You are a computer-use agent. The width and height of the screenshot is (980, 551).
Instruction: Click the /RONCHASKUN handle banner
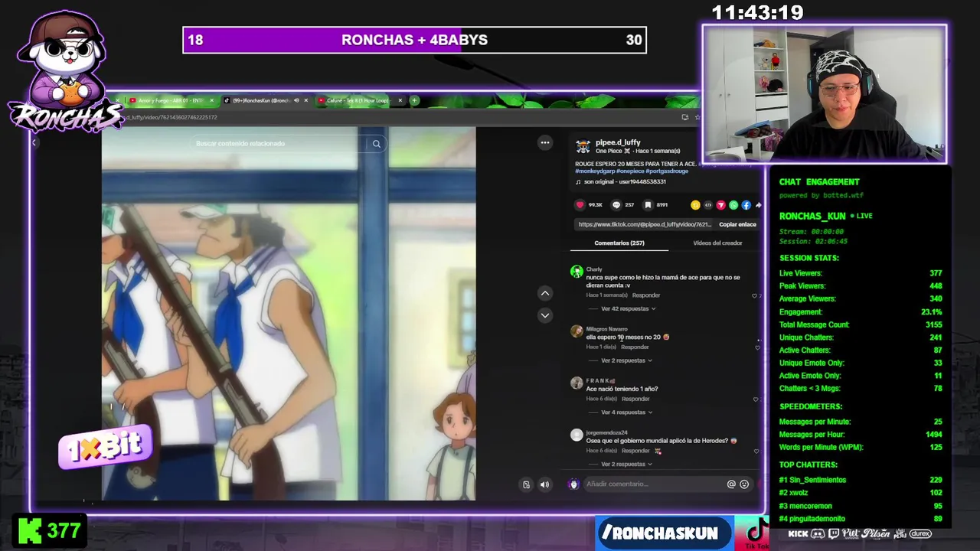(x=665, y=533)
